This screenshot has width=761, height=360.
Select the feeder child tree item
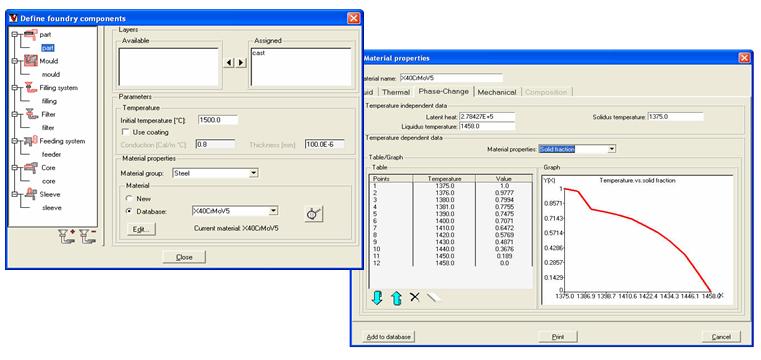coord(51,154)
